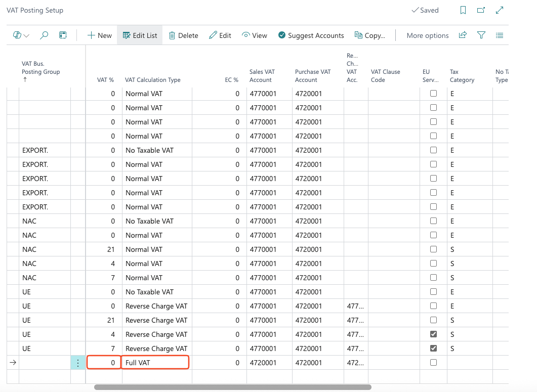537x392 pixels.
Task: Toggle Edit List mode
Action: (140, 35)
